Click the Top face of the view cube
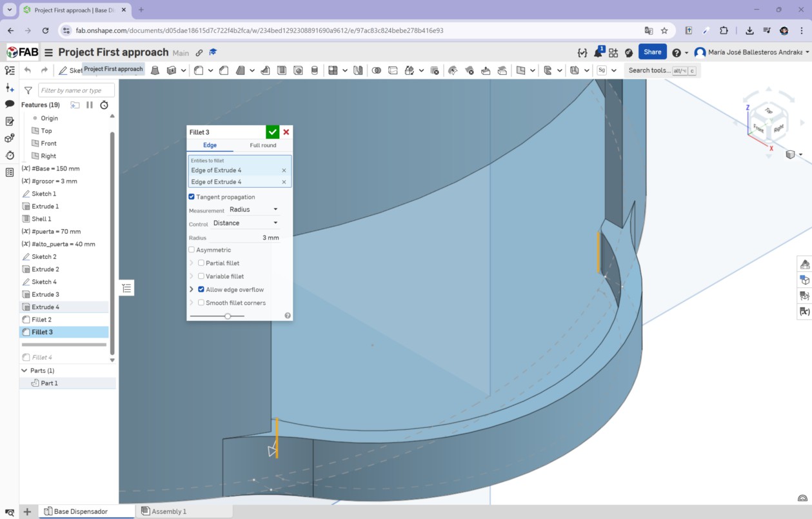Viewport: 812px width, 519px height. coord(769,110)
